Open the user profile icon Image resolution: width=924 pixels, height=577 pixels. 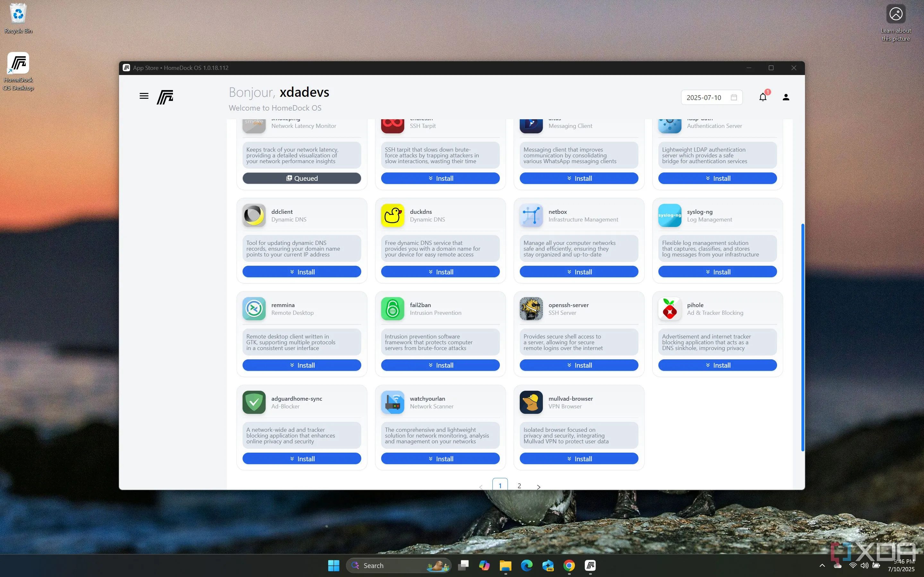pyautogui.click(x=786, y=97)
